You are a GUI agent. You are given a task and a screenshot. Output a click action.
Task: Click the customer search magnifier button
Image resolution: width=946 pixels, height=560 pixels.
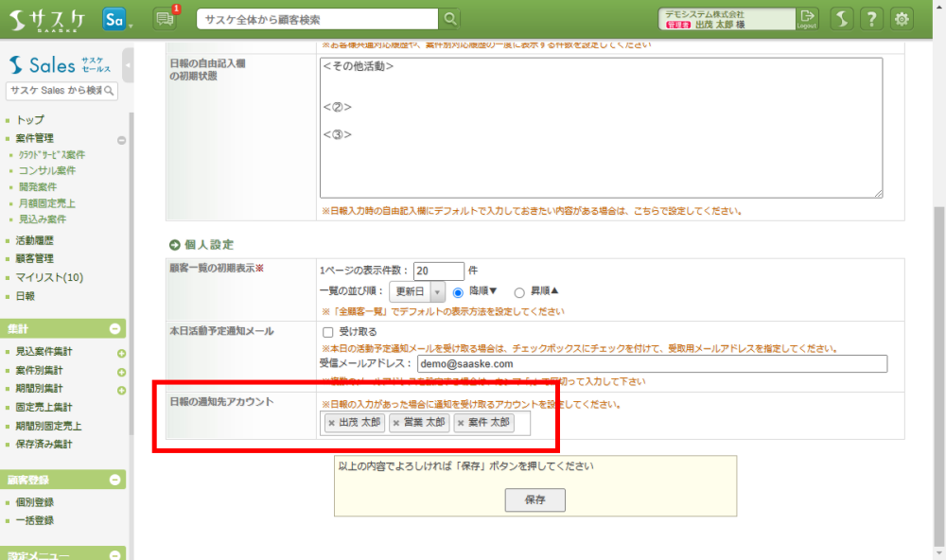[450, 19]
